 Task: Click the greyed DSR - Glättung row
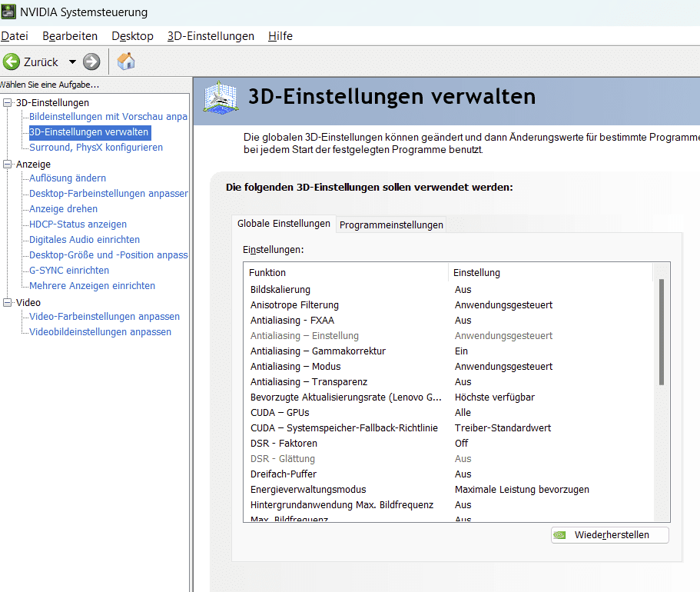(449, 459)
